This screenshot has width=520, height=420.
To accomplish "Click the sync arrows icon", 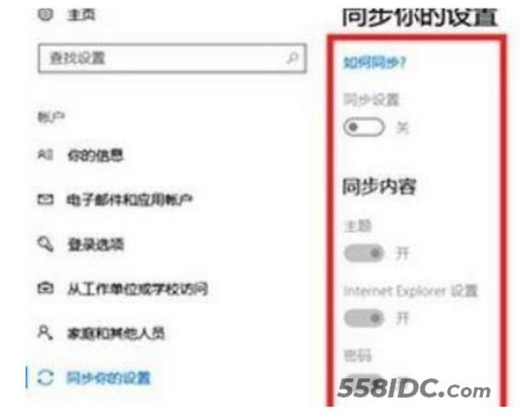I will click(45, 378).
